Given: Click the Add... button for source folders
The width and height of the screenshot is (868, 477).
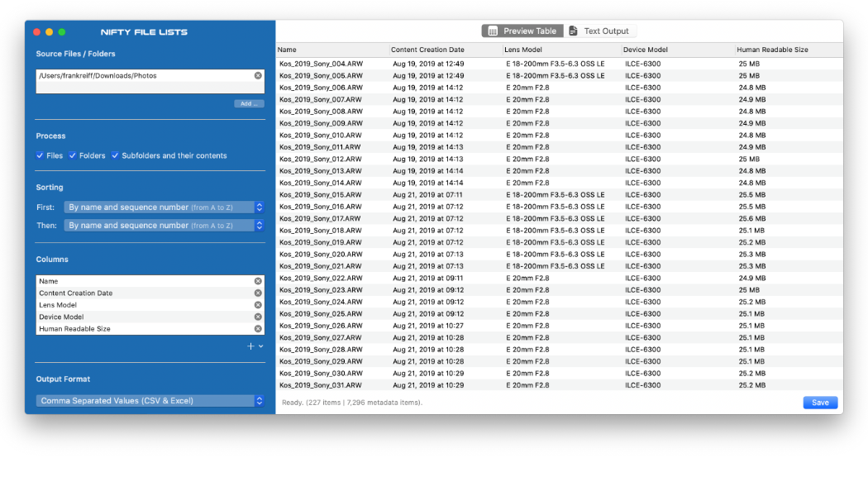Looking at the screenshot, I should (x=249, y=103).
